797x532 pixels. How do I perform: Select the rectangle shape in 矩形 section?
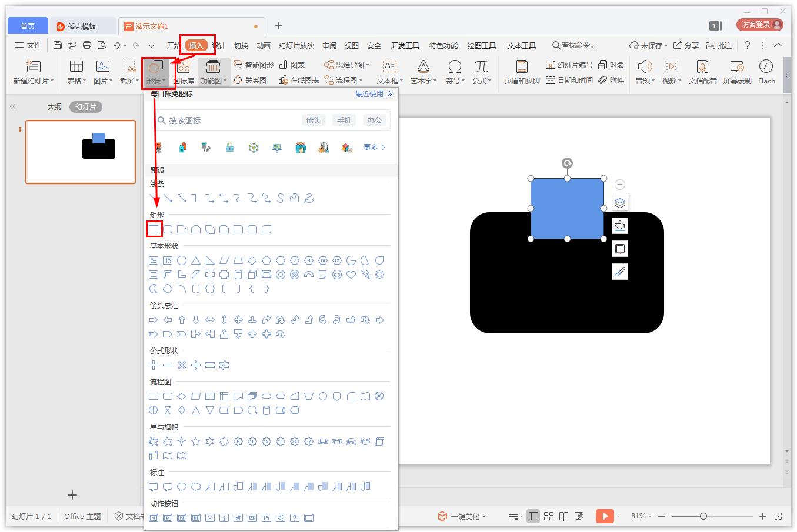[154, 229]
